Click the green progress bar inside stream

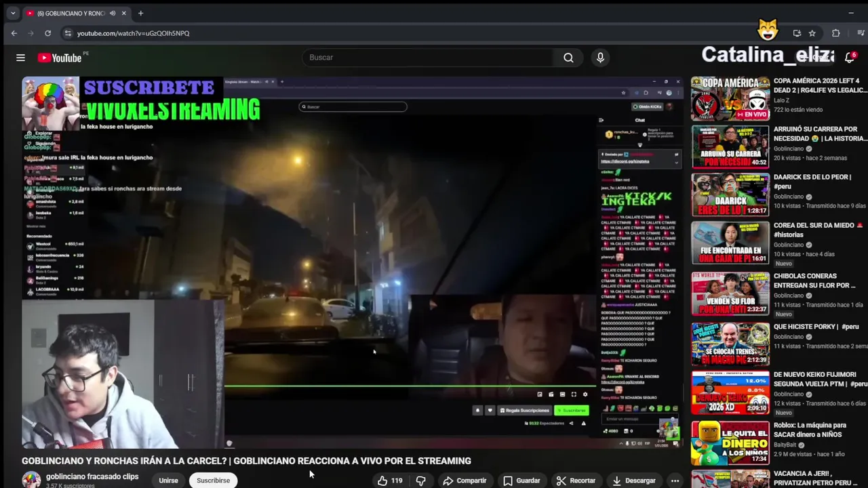tap(410, 386)
